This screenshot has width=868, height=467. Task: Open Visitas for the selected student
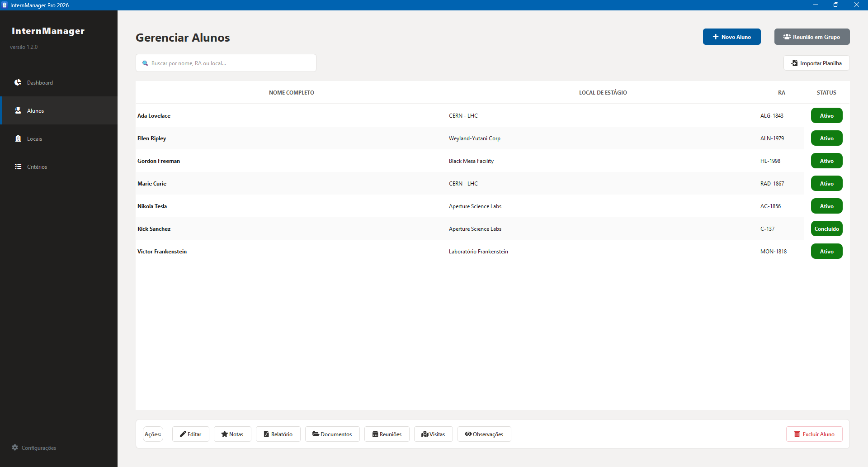(x=433, y=434)
